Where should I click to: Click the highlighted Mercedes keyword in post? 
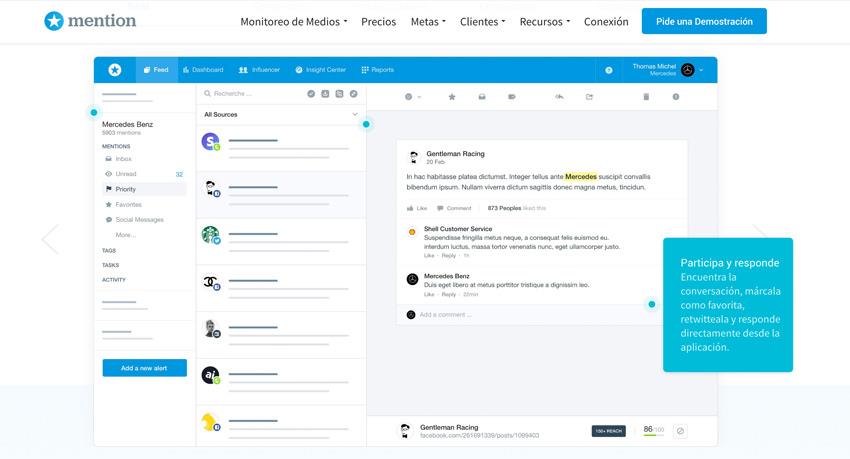581,177
